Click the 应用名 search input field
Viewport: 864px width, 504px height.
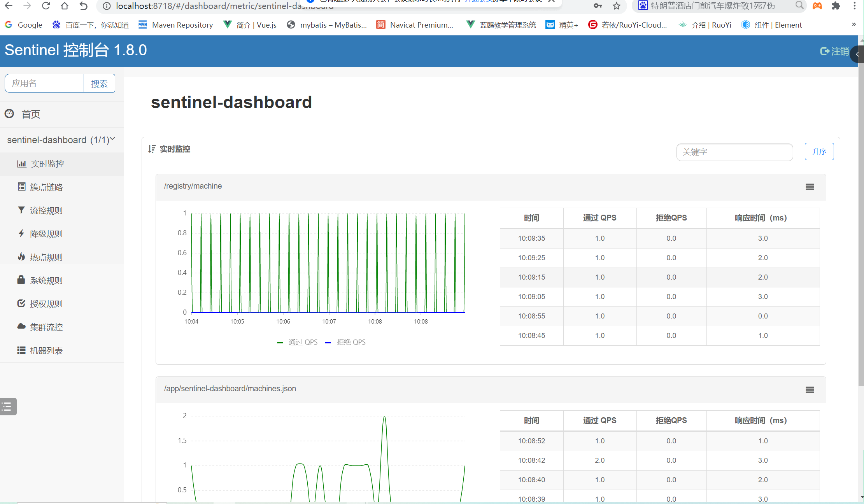[x=44, y=83]
